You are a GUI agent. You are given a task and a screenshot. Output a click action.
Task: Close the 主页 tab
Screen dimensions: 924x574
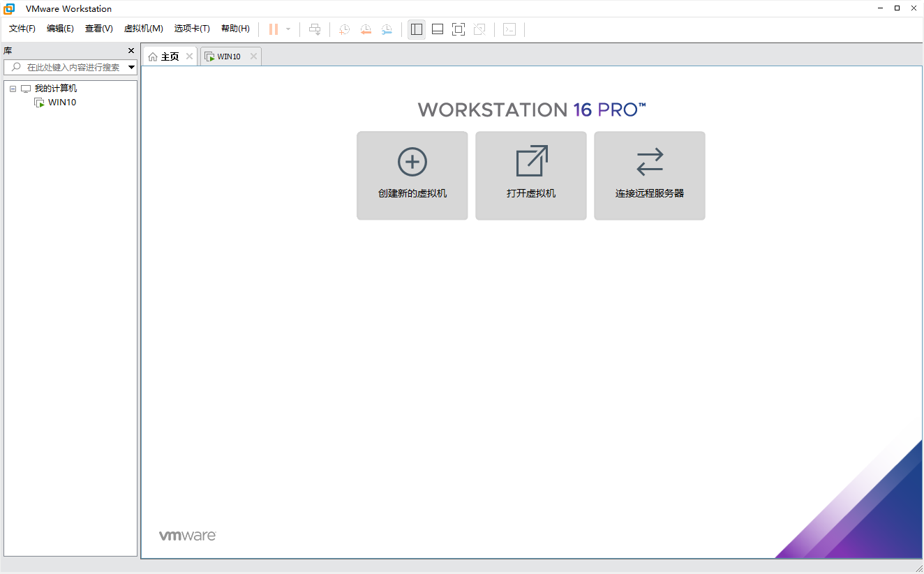tap(188, 56)
